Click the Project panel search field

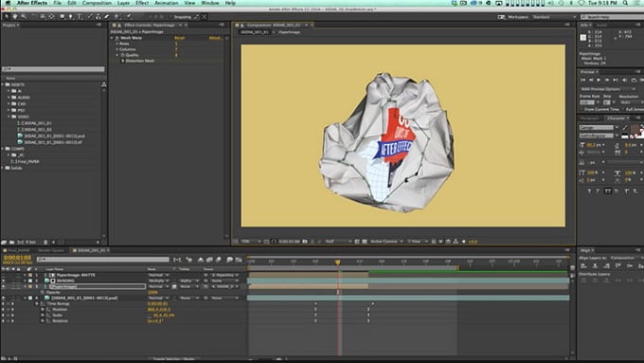point(53,69)
